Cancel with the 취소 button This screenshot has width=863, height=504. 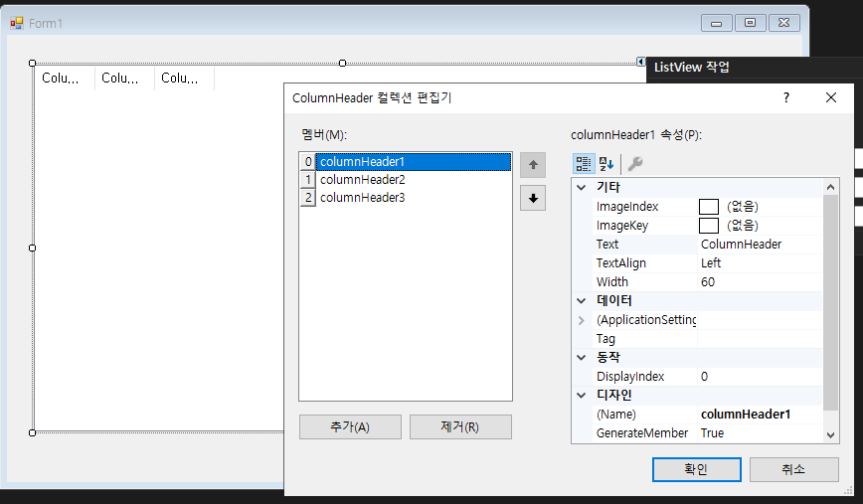tap(793, 469)
